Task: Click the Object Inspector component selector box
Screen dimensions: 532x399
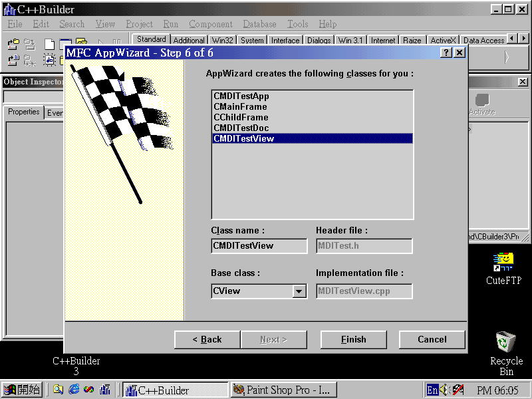Action: (x=34, y=96)
